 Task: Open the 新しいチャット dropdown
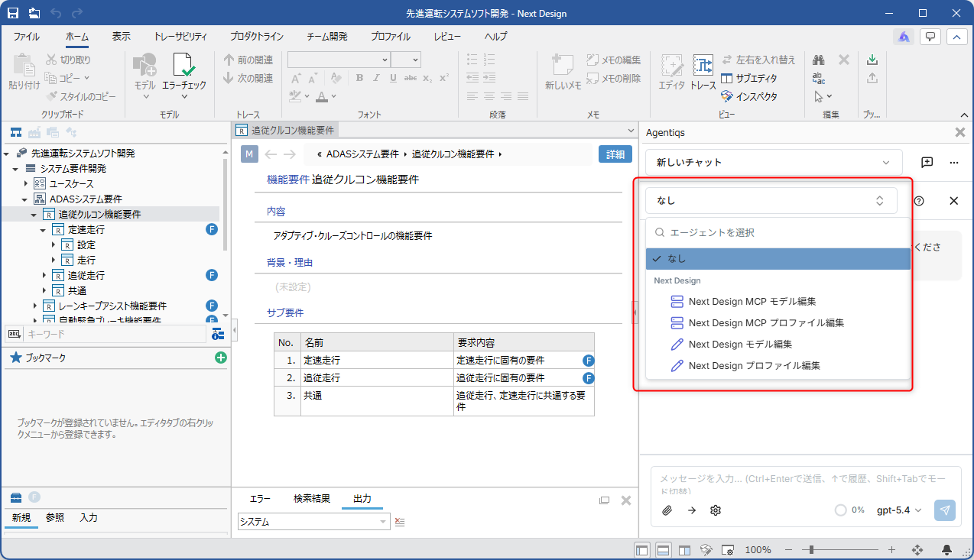point(774,162)
